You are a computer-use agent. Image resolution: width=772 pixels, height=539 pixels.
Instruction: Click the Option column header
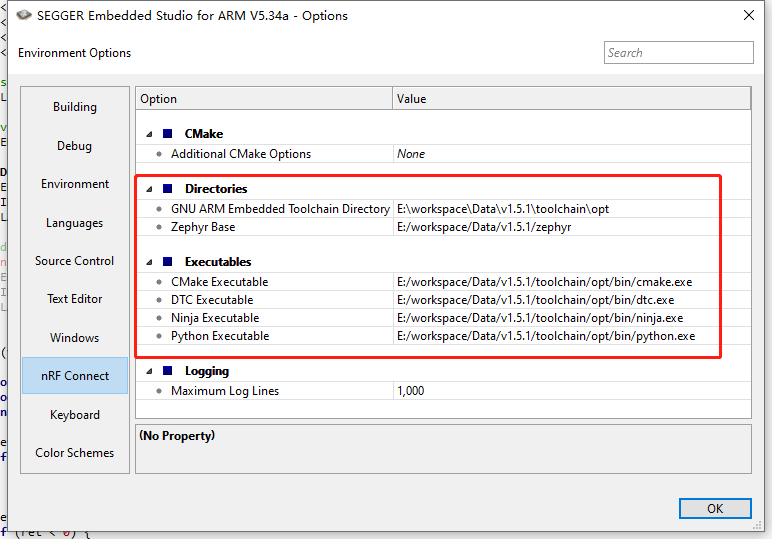pos(264,98)
